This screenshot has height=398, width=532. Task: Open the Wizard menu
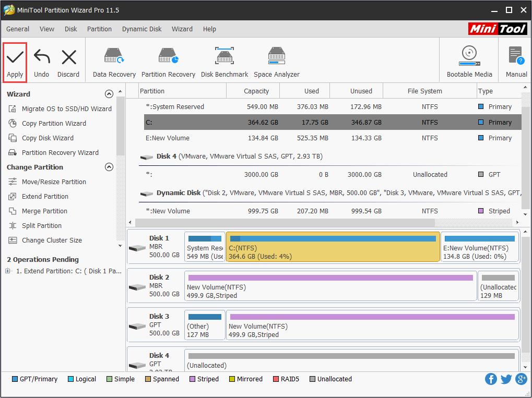[x=182, y=29]
